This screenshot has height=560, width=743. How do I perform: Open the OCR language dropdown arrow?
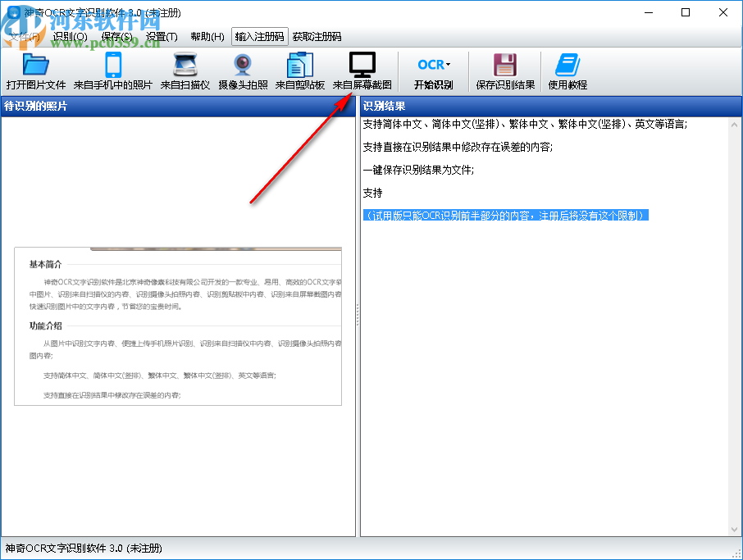[449, 65]
